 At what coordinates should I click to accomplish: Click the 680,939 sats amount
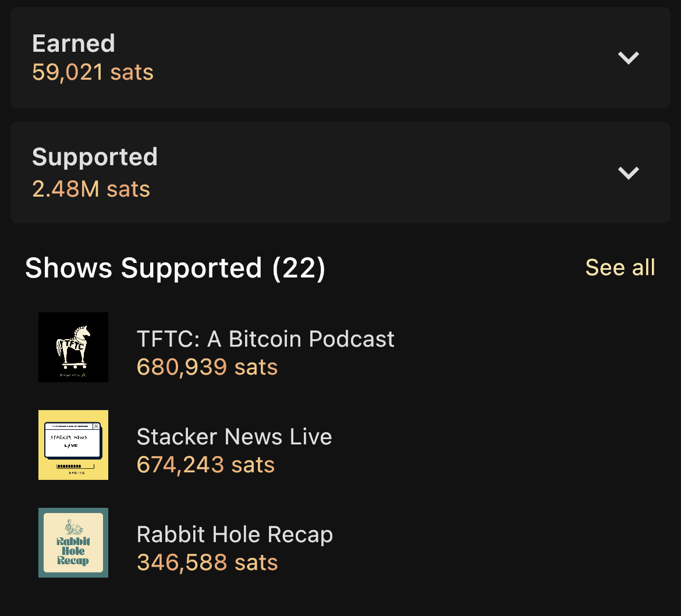coord(207,367)
